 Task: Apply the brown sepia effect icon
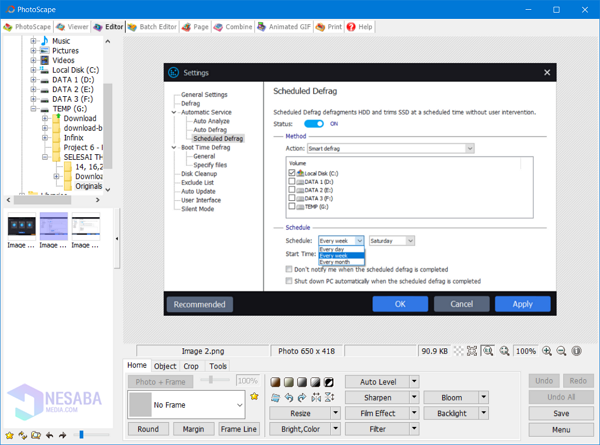pos(275,382)
